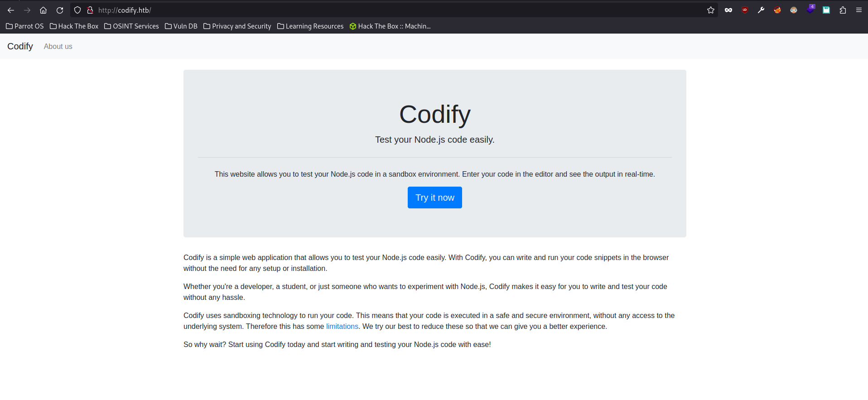Open the Firefox hamburger application menu
This screenshot has height=400, width=868.
[x=858, y=10]
